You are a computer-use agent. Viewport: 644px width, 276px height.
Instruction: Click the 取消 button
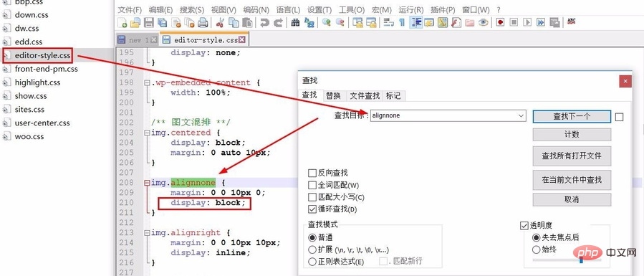572,199
